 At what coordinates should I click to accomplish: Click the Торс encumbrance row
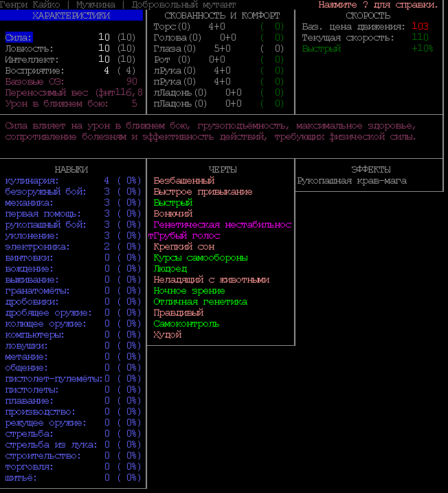pos(219,26)
